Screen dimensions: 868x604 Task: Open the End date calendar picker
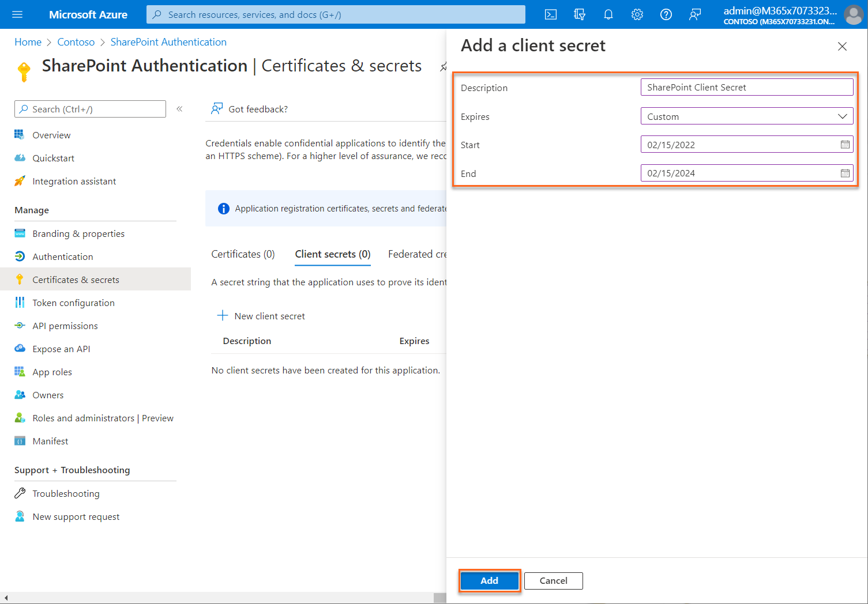845,172
